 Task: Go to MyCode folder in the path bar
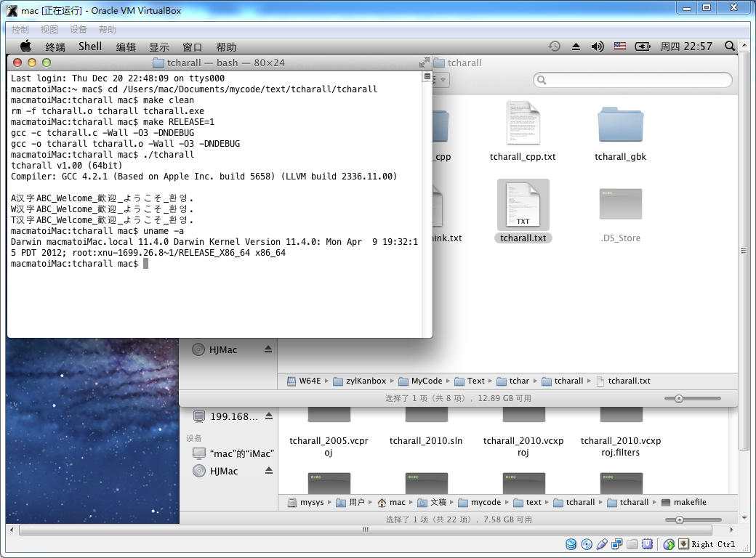420,381
